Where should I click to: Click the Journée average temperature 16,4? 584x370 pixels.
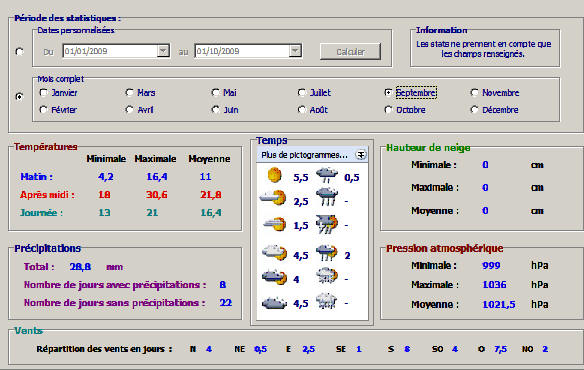pos(211,212)
